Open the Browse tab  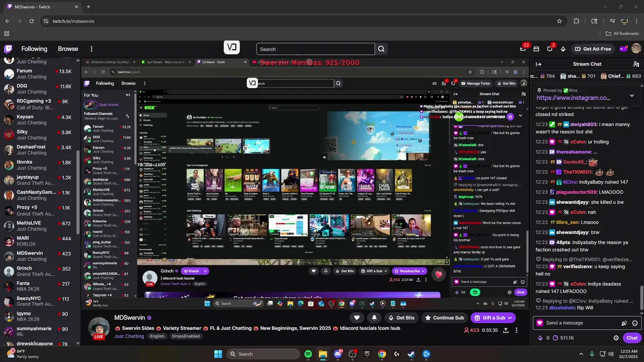(68, 49)
